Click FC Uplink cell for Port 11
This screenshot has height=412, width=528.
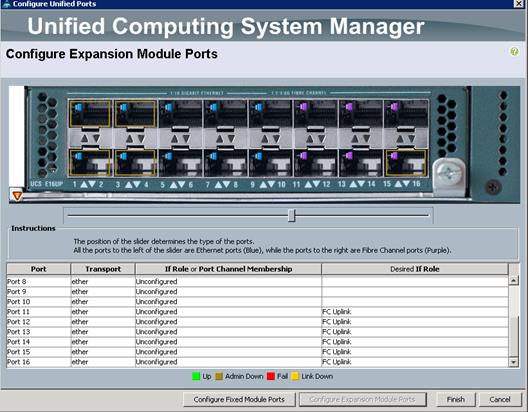coord(415,312)
